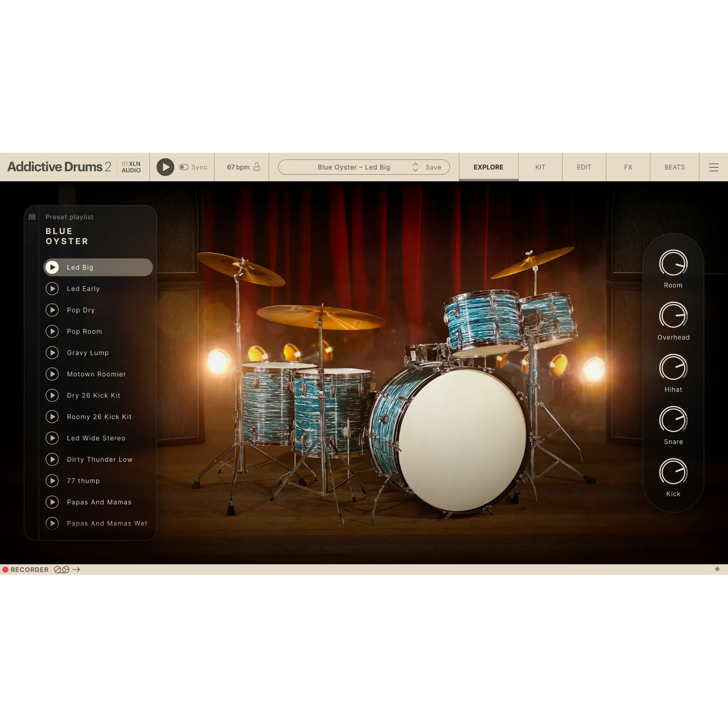Step presets with the up/down arrows
Viewport: 728px width, 728px height.
point(416,167)
